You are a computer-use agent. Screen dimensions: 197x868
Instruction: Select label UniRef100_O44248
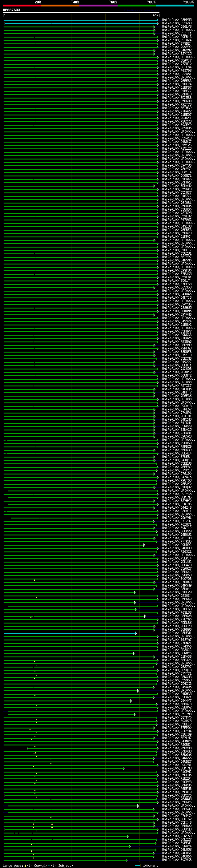click(177, 507)
